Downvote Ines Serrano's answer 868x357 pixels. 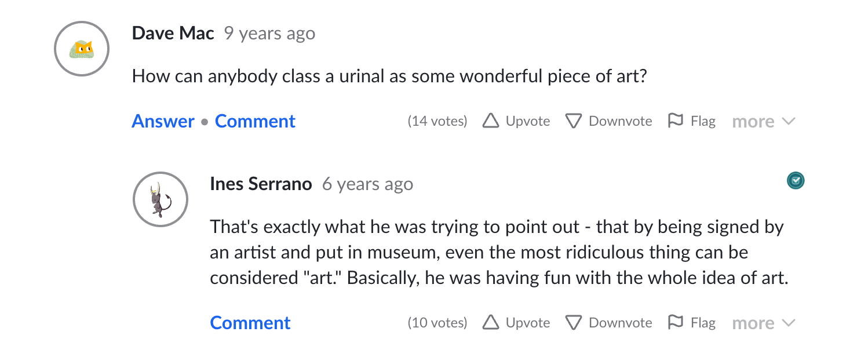(608, 323)
